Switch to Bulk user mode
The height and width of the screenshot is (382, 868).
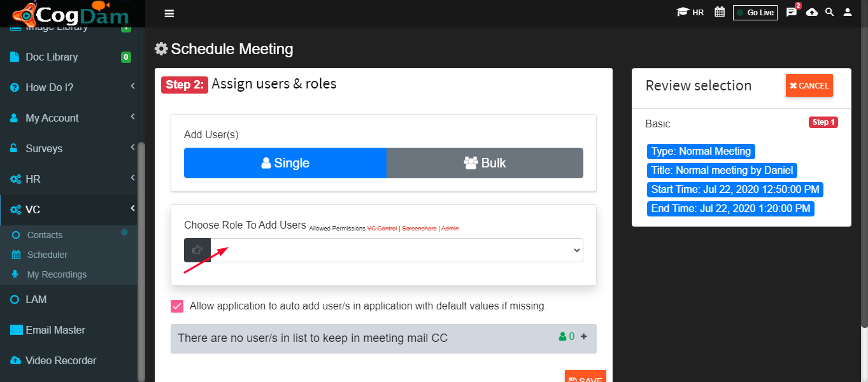click(485, 163)
